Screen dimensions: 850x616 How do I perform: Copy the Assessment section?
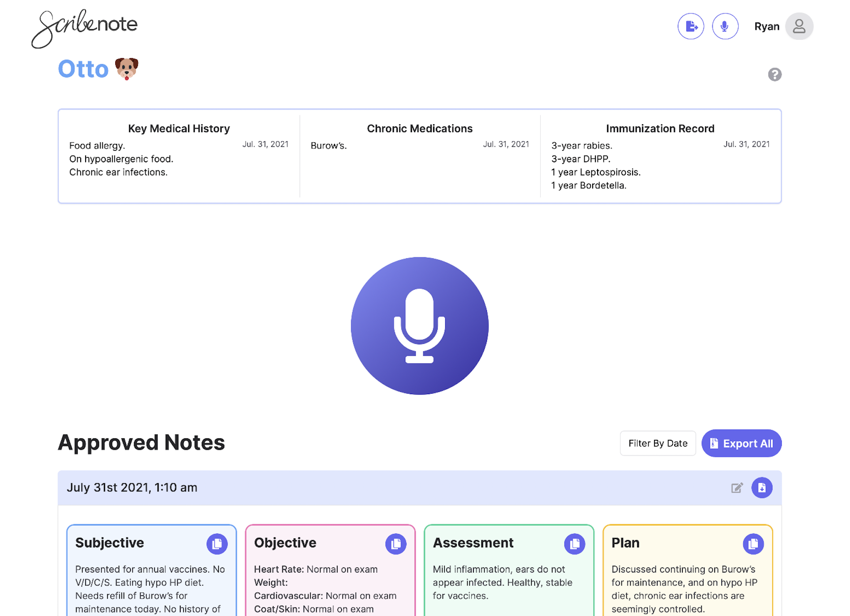pos(575,544)
